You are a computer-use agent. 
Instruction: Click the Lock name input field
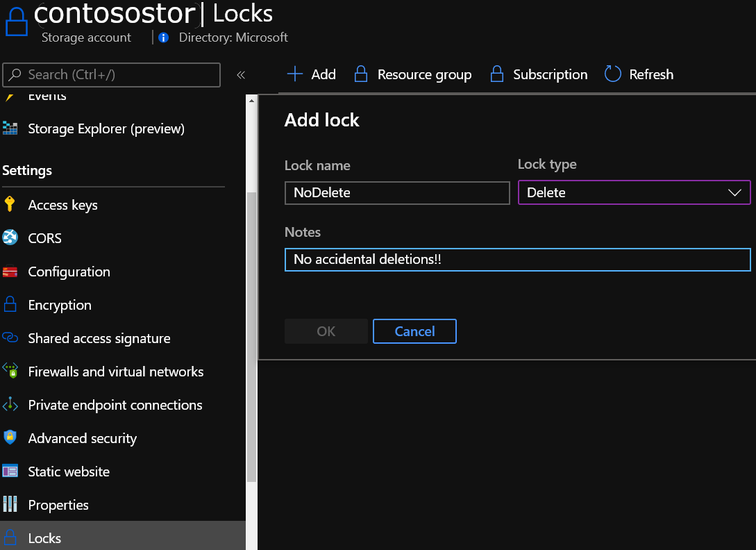coord(397,192)
